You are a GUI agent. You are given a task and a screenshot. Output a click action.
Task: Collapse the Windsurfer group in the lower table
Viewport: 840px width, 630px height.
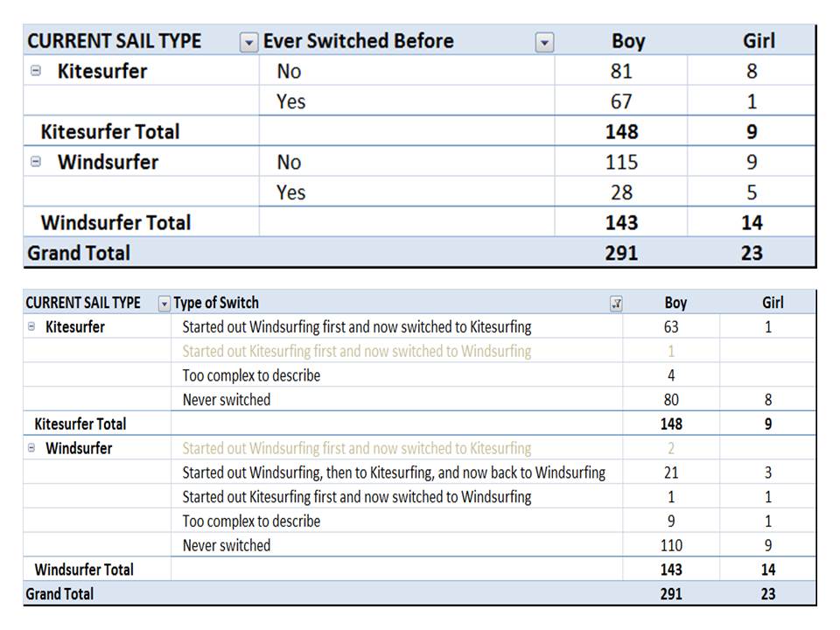[x=32, y=448]
